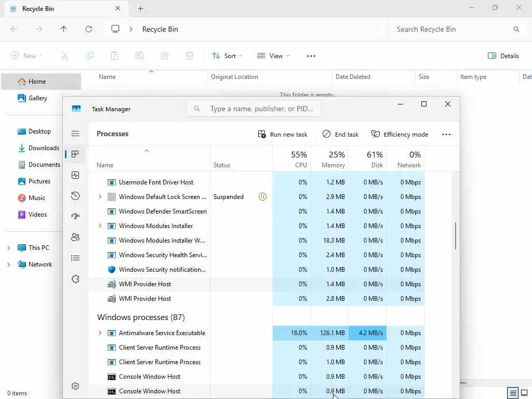Click the Task Manager vertical scrollbar thumb
The width and height of the screenshot is (532, 399).
[x=455, y=236]
